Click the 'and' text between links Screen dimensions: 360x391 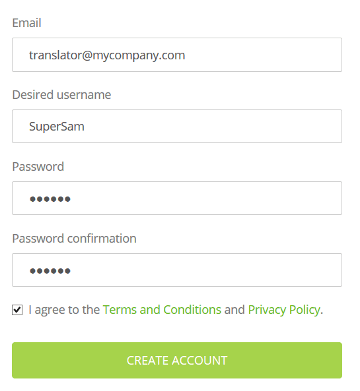pyautogui.click(x=235, y=310)
